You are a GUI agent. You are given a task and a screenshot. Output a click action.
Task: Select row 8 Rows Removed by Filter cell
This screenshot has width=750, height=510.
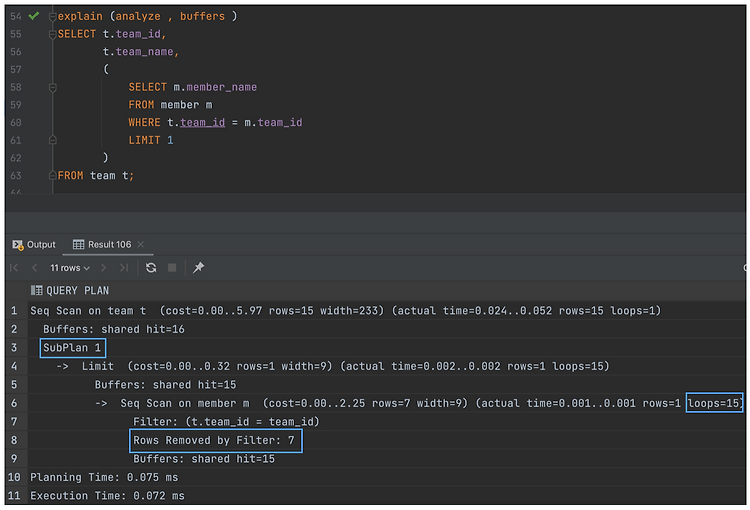pos(216,440)
